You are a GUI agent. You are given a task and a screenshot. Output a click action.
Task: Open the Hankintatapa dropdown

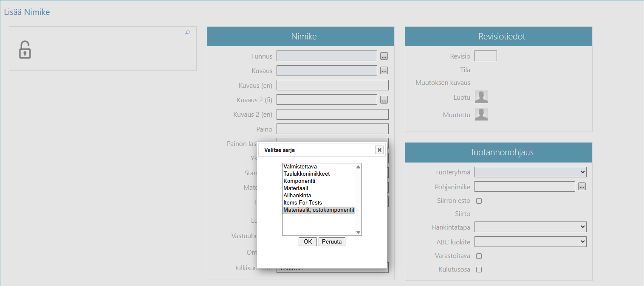[x=530, y=227]
